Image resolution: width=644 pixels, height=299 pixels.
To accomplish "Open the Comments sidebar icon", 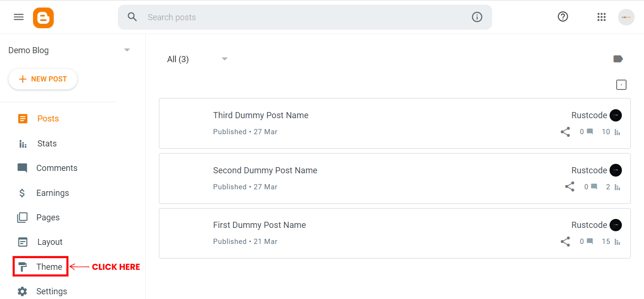I will (x=23, y=168).
